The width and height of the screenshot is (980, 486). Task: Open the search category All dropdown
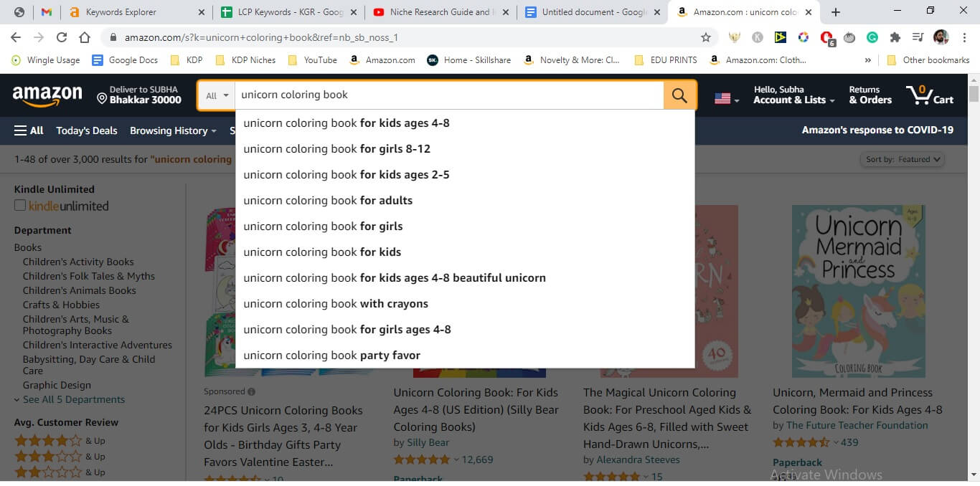217,95
